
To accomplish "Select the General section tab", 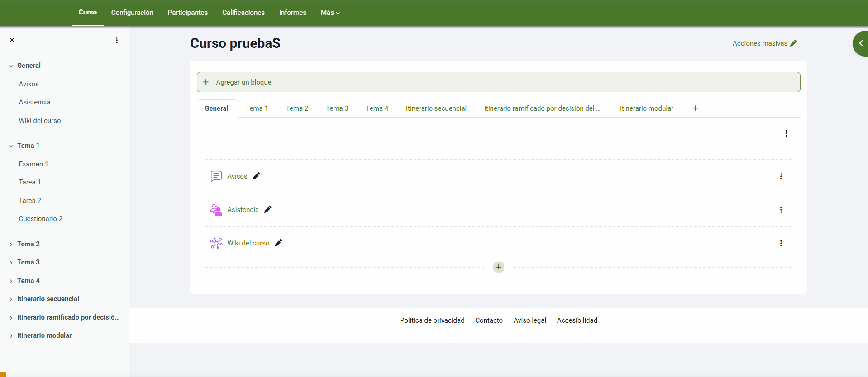I will pos(217,108).
